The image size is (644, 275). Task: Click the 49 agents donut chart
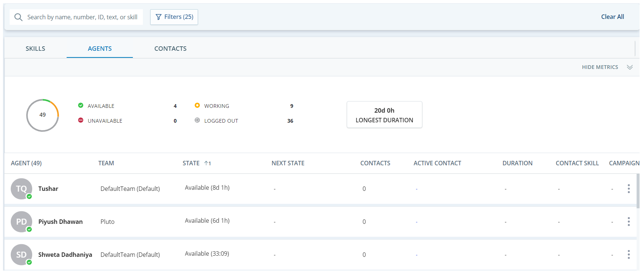coord(43,115)
